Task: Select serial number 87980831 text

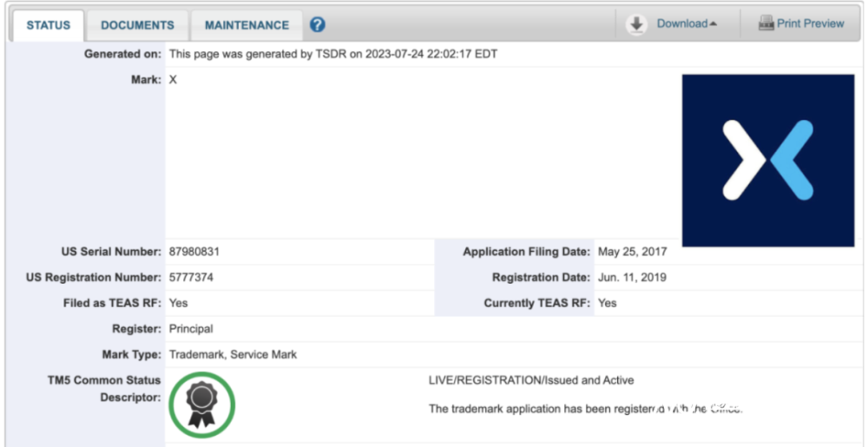Action: click(x=194, y=252)
